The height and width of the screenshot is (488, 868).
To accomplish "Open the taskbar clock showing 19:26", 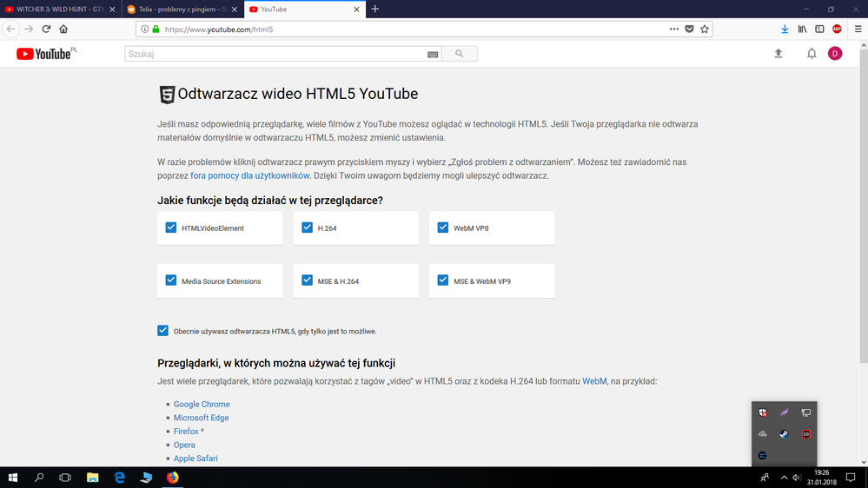I will [821, 478].
